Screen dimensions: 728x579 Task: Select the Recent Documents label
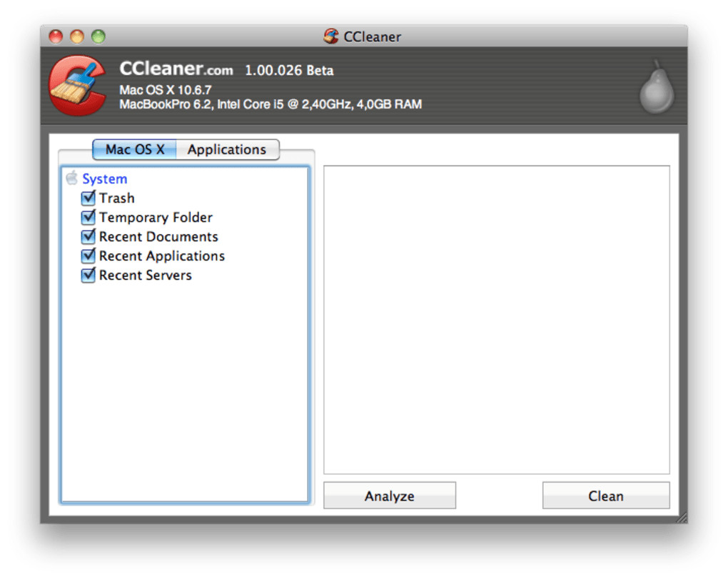(158, 237)
